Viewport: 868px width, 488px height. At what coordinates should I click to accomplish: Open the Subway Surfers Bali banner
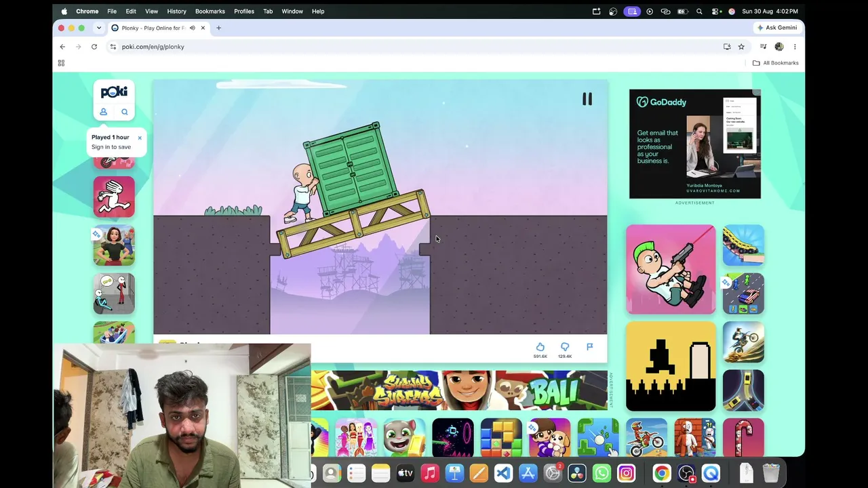click(x=459, y=390)
